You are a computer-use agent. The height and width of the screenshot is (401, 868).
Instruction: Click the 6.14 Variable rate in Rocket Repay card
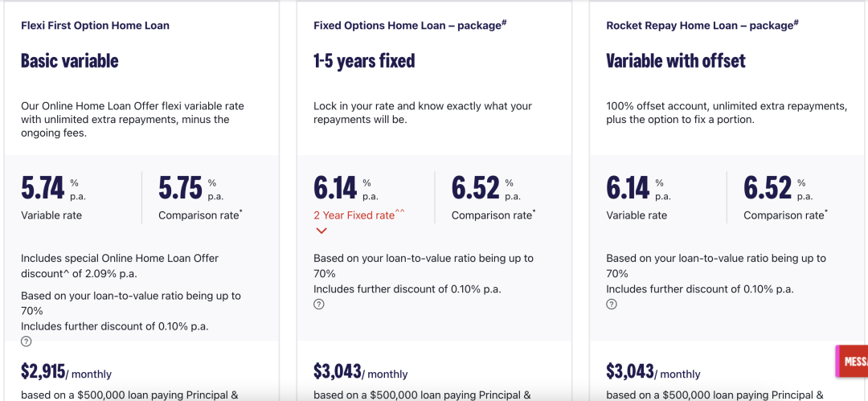pyautogui.click(x=628, y=188)
